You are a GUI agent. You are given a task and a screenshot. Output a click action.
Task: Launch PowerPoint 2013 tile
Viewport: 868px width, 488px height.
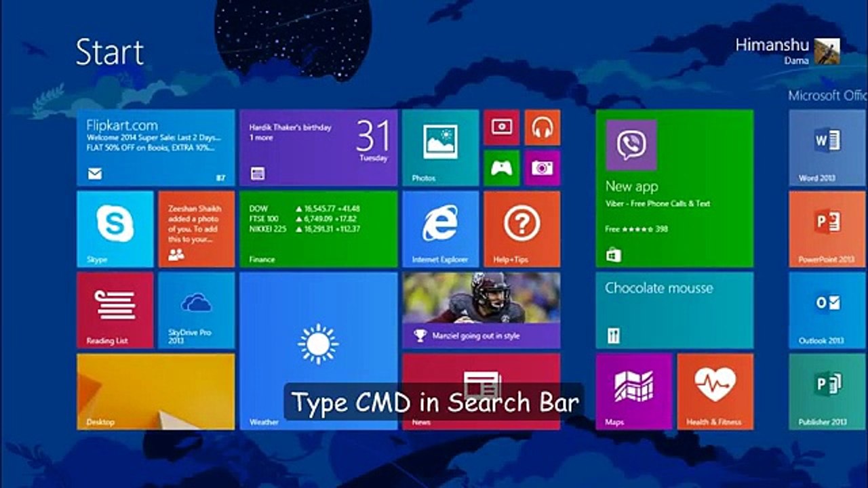tap(828, 229)
